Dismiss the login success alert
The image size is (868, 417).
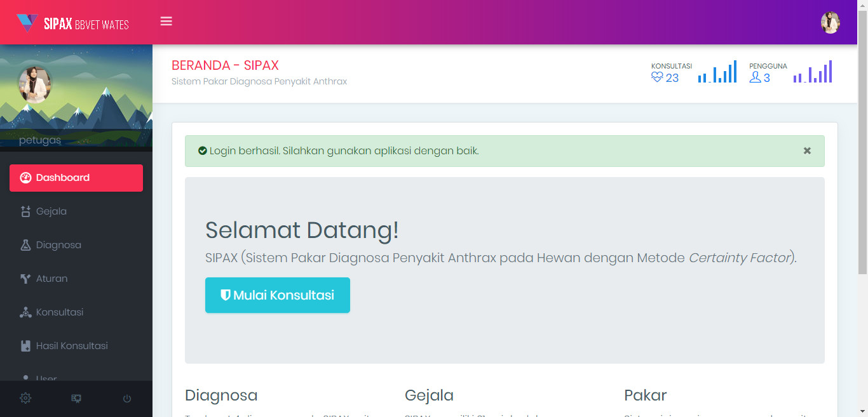(x=807, y=150)
